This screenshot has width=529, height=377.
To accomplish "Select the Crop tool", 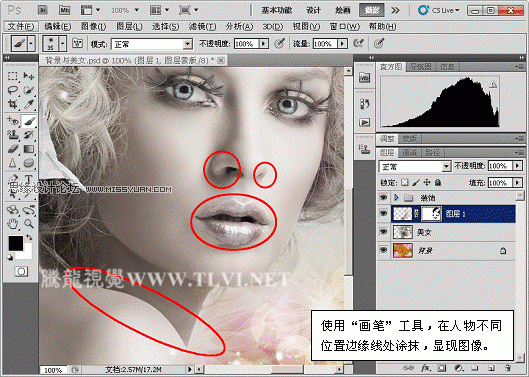I will tap(13, 104).
